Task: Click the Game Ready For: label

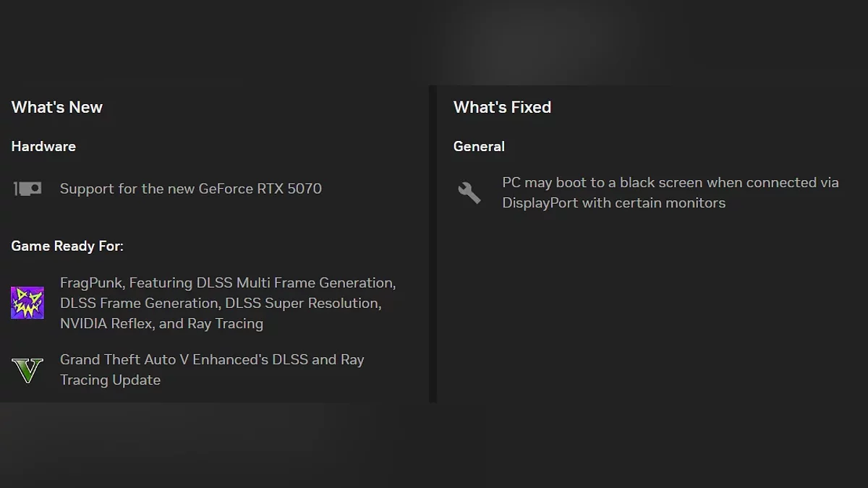Action: tap(67, 246)
